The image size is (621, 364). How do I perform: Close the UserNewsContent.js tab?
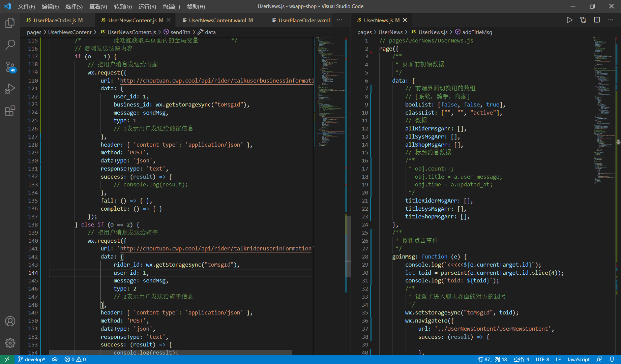(x=169, y=20)
